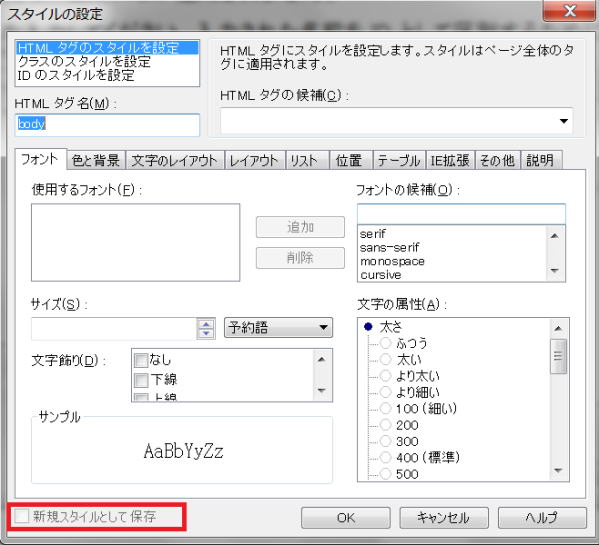Select the 100 (細い) radio button
Viewport: 599px width, 545px height.
click(385, 409)
